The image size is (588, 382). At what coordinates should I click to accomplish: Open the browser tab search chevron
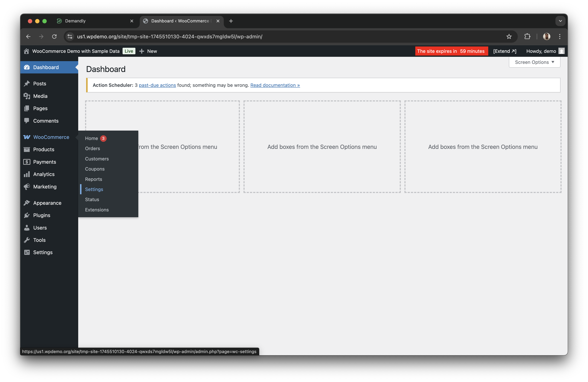(560, 21)
